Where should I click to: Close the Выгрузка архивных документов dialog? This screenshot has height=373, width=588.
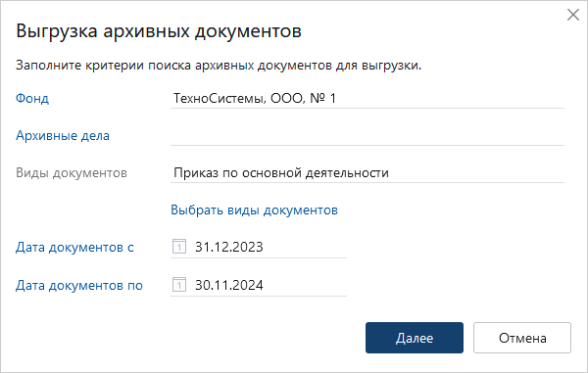pos(573,15)
